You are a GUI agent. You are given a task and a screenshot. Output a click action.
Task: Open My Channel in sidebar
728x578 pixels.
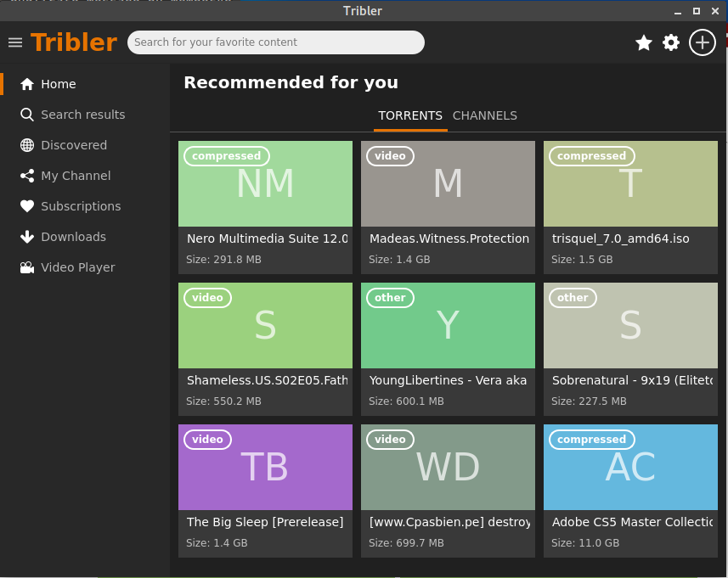76,176
